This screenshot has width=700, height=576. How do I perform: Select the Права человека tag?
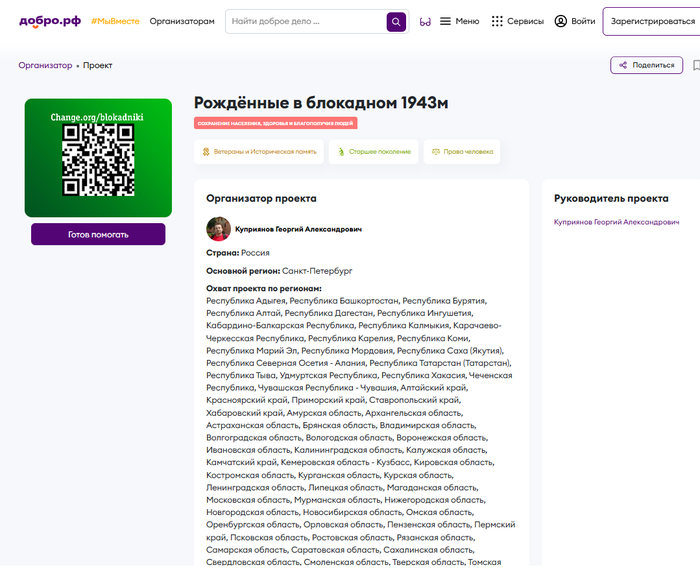(x=462, y=152)
